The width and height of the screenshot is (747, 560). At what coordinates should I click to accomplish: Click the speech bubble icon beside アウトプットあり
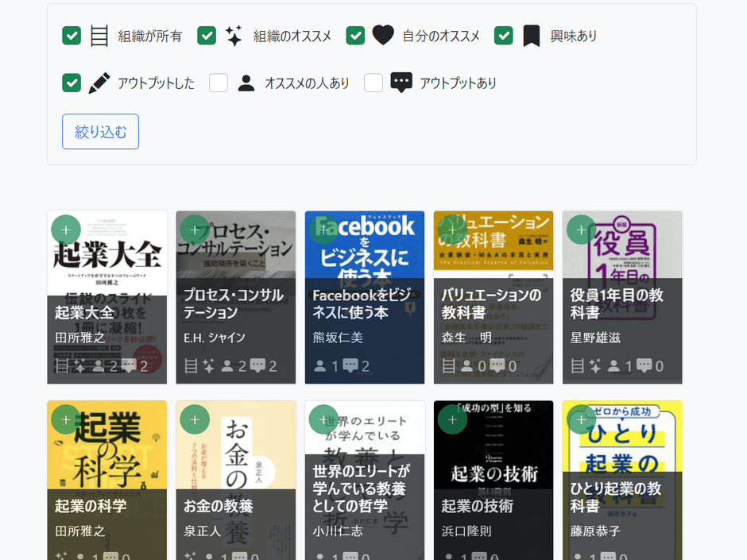pos(401,82)
